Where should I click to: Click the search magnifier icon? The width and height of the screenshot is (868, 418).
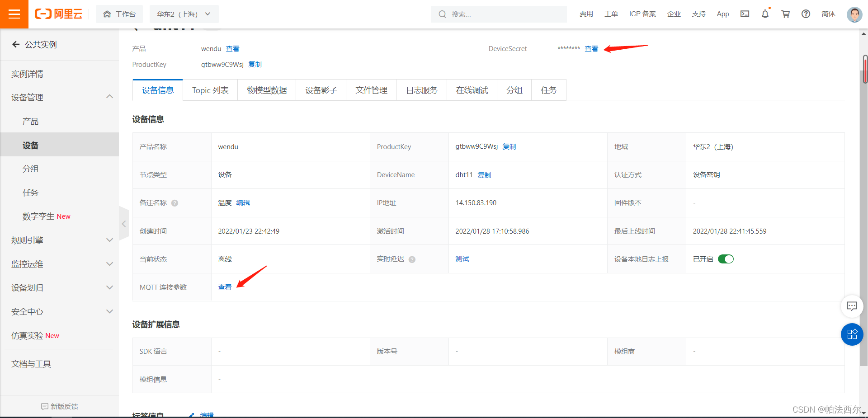click(442, 14)
